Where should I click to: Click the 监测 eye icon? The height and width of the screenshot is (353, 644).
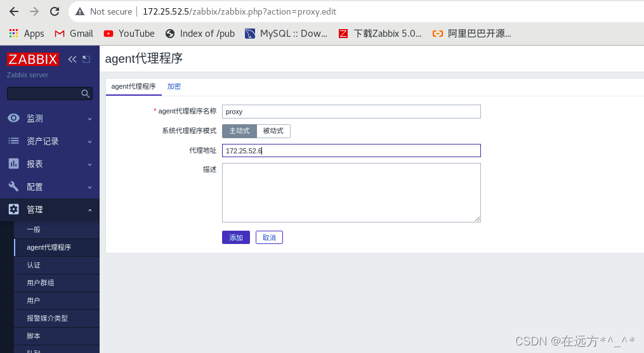coord(13,119)
